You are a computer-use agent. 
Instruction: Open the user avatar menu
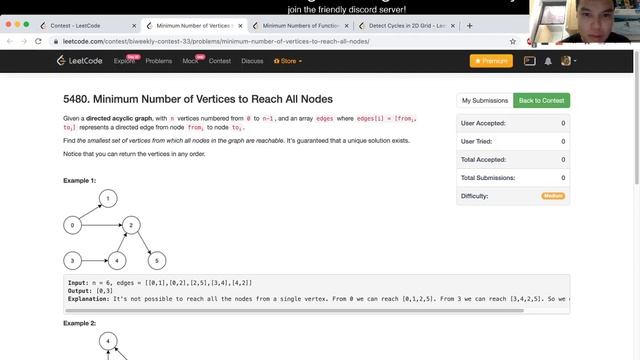[568, 61]
